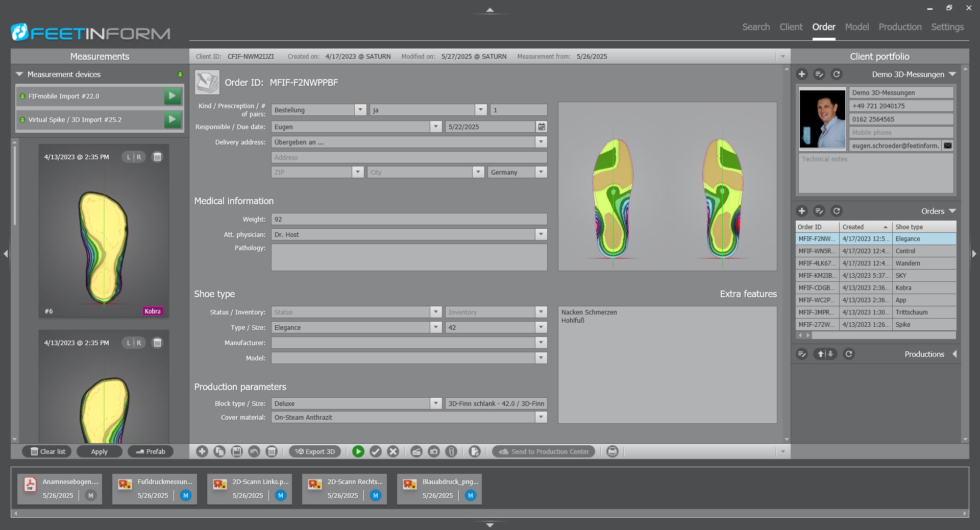Click the envelope icon next to the email address
The width and height of the screenshot is (980, 530).
(948, 146)
